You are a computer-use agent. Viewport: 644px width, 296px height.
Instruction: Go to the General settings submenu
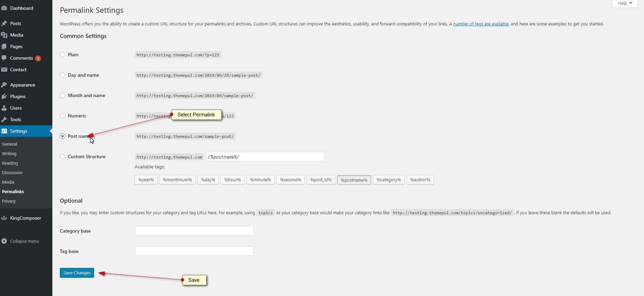9,144
